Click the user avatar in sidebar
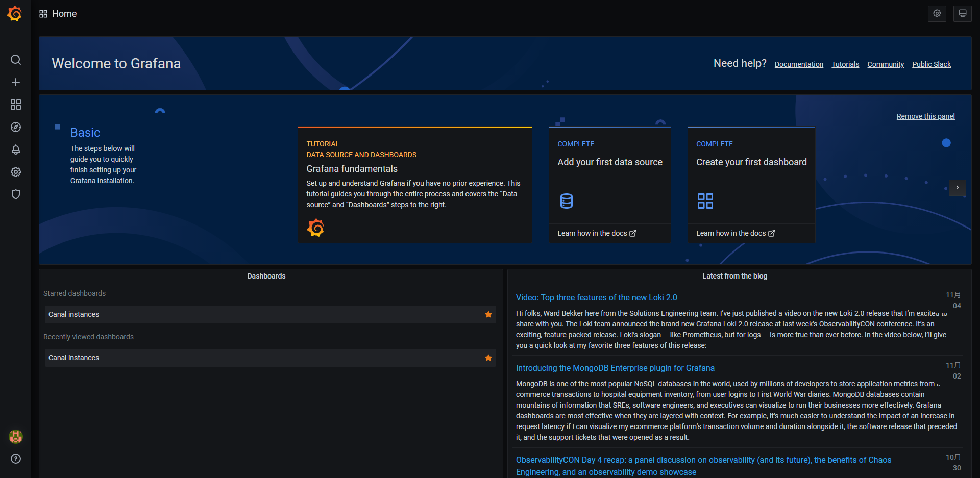The height and width of the screenshot is (478, 980). click(16, 436)
